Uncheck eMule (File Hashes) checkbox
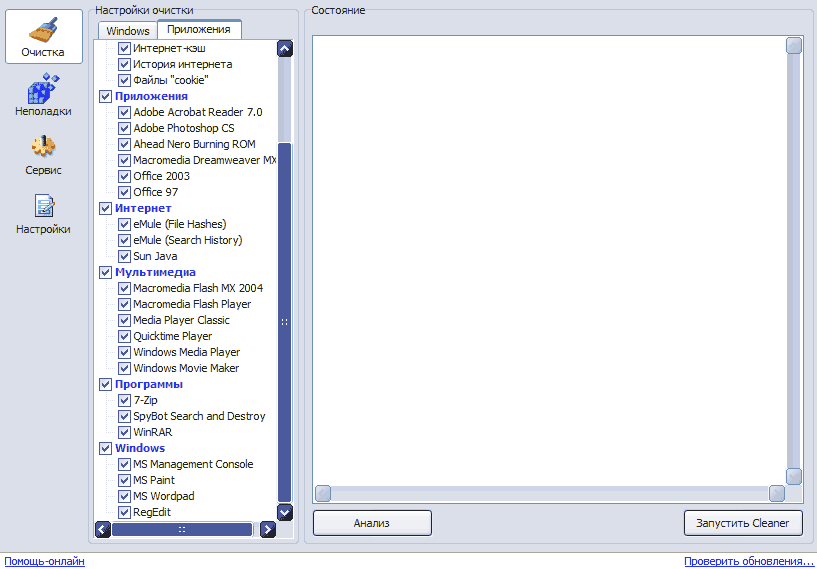The image size is (817, 569). pos(124,225)
